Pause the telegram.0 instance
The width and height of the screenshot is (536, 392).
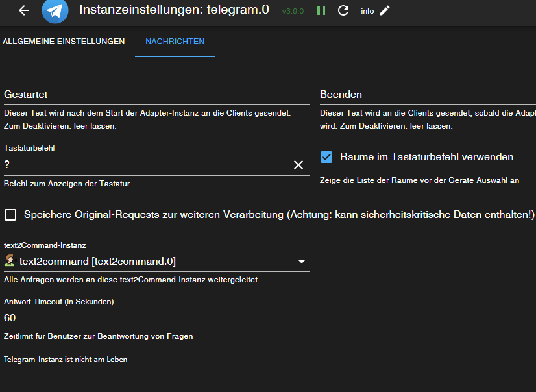321,10
